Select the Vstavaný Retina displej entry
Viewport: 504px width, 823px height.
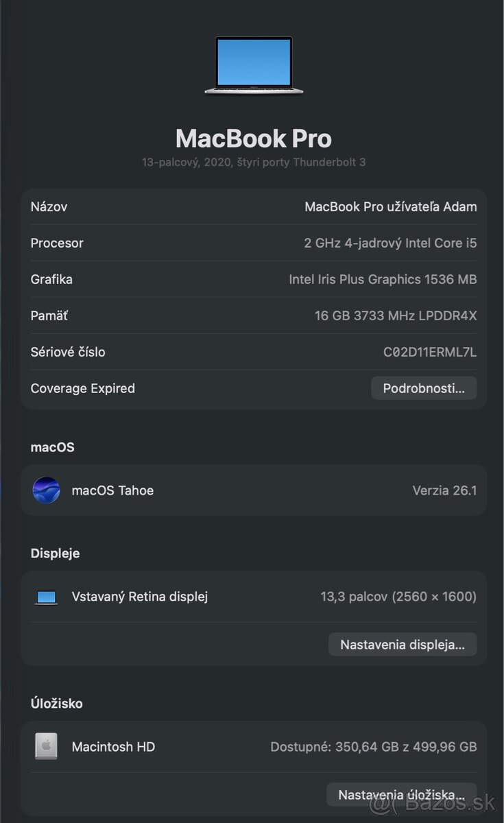coord(253,597)
